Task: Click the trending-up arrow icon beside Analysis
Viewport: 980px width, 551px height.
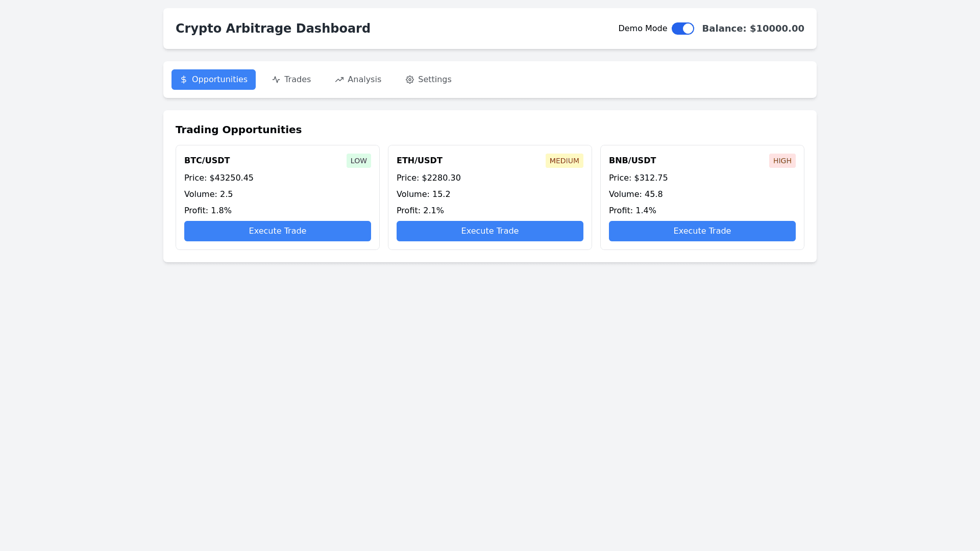Action: coord(339,80)
